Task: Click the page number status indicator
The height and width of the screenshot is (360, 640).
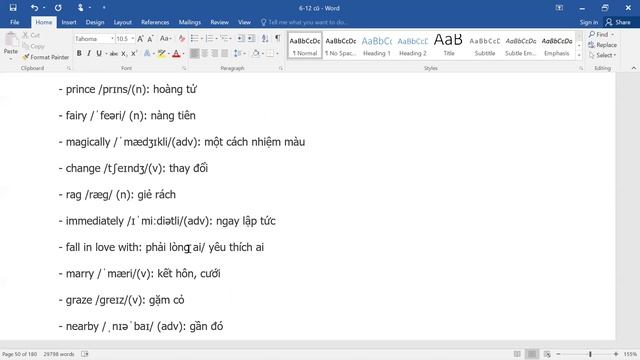Action: click(x=20, y=354)
